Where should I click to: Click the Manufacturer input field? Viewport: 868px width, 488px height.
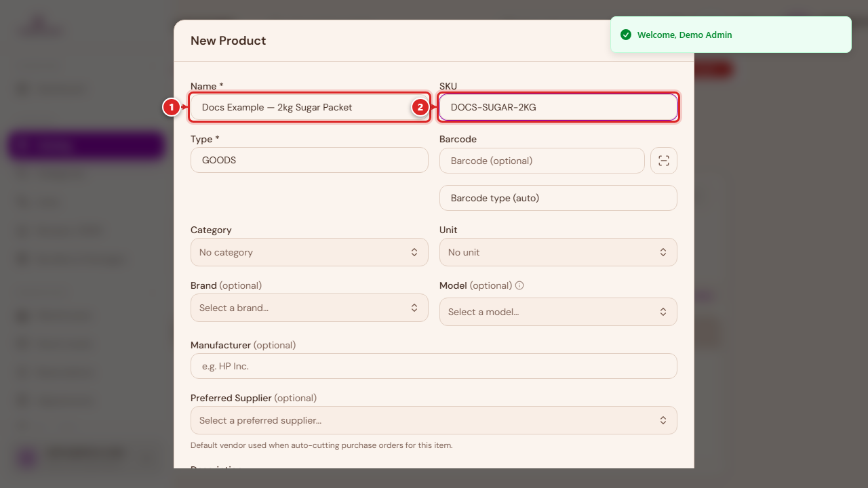[434, 366]
